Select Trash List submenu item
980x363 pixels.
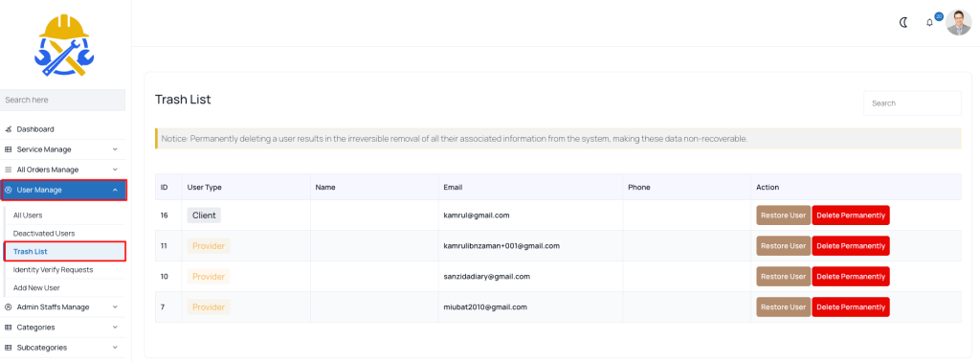[x=65, y=252]
